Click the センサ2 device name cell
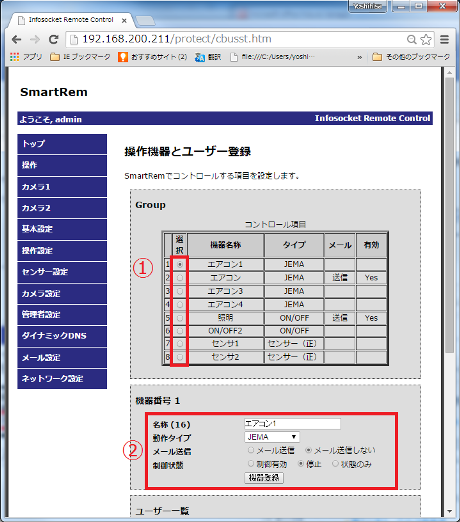The height and width of the screenshot is (522, 460). click(x=226, y=357)
